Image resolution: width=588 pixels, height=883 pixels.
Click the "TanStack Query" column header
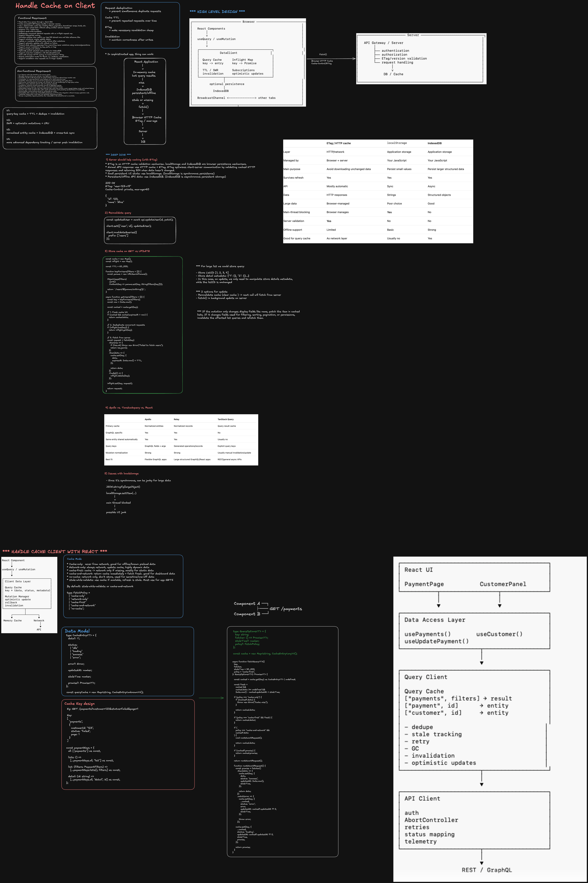tap(225, 419)
